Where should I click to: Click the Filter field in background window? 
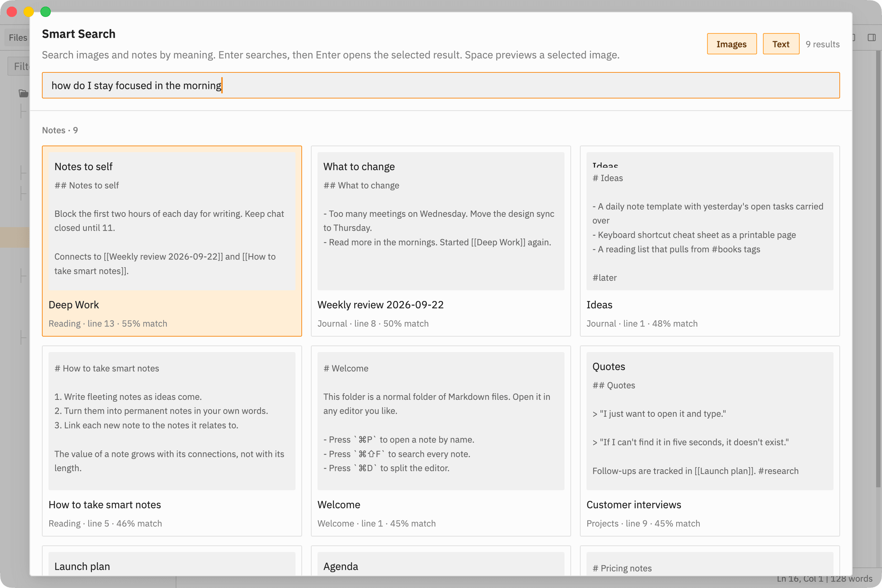(19, 67)
